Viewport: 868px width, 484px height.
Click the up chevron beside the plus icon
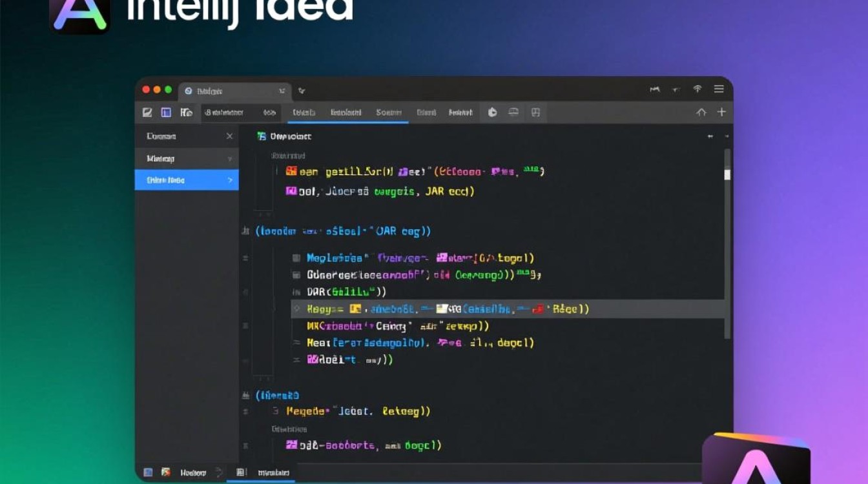pyautogui.click(x=701, y=112)
